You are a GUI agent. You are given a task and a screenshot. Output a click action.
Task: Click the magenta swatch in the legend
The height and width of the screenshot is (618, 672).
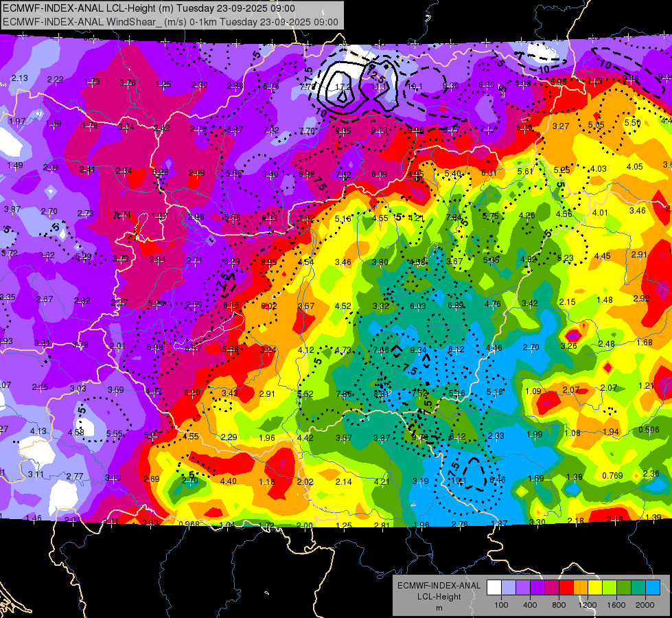(x=552, y=588)
